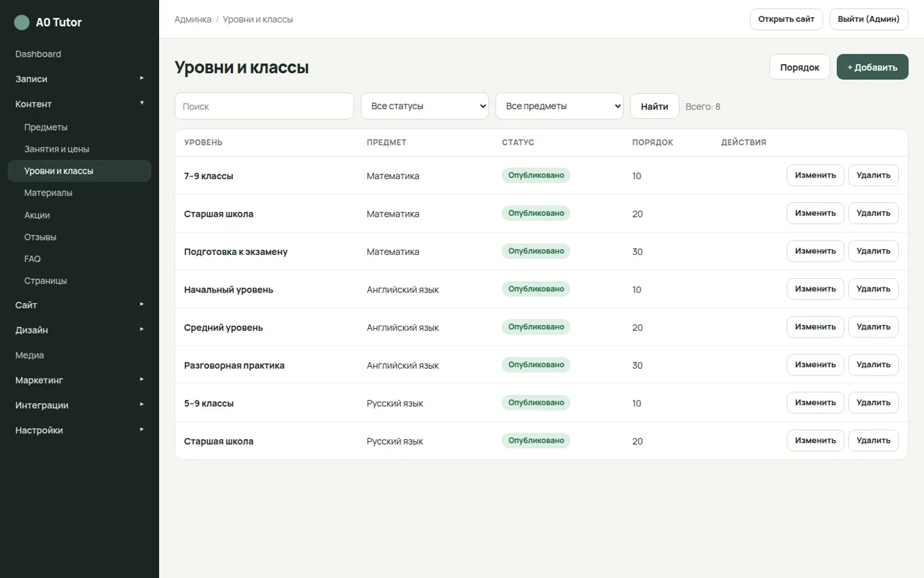Click the Порядок button
The width and height of the screenshot is (924, 578).
pos(799,67)
